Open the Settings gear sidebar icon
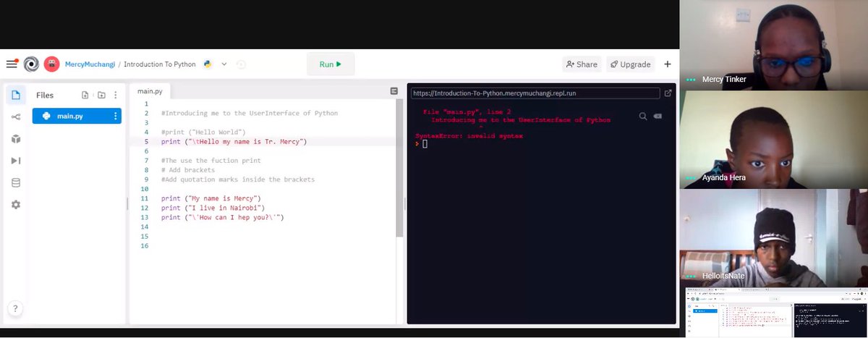This screenshot has height=338, width=868. tap(16, 205)
